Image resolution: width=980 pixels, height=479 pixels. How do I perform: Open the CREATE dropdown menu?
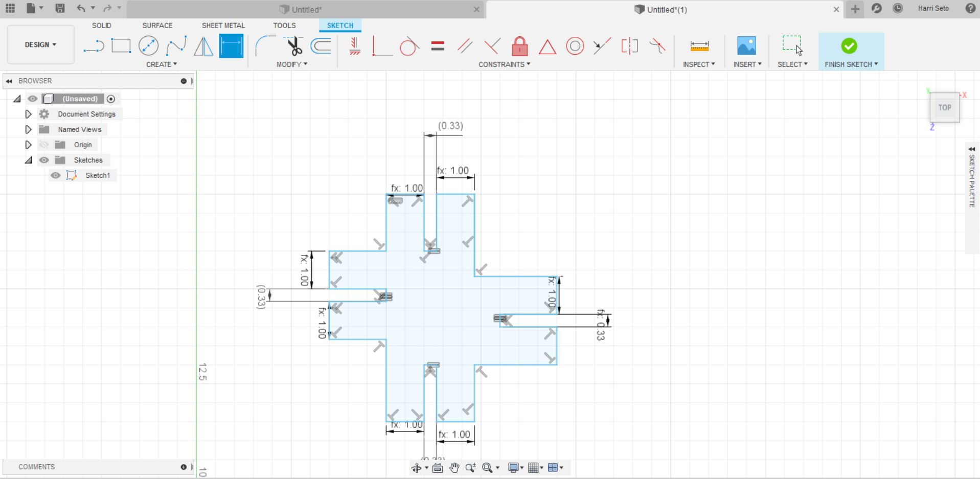click(162, 64)
